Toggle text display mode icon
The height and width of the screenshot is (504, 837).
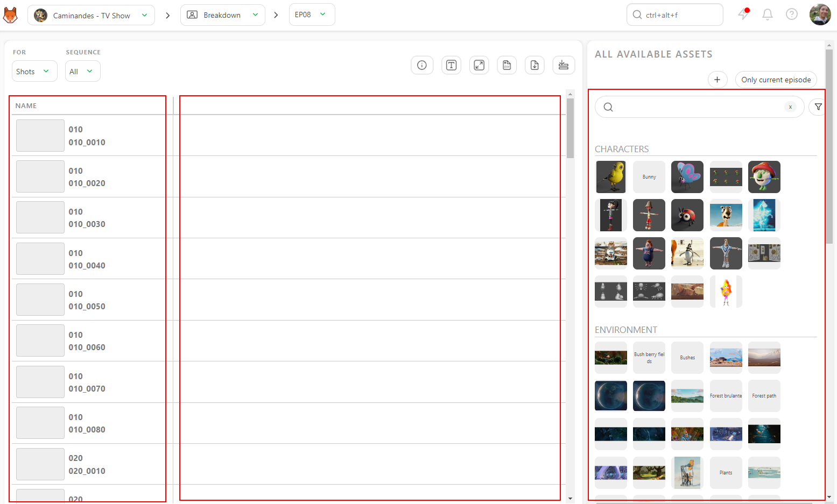pos(451,65)
